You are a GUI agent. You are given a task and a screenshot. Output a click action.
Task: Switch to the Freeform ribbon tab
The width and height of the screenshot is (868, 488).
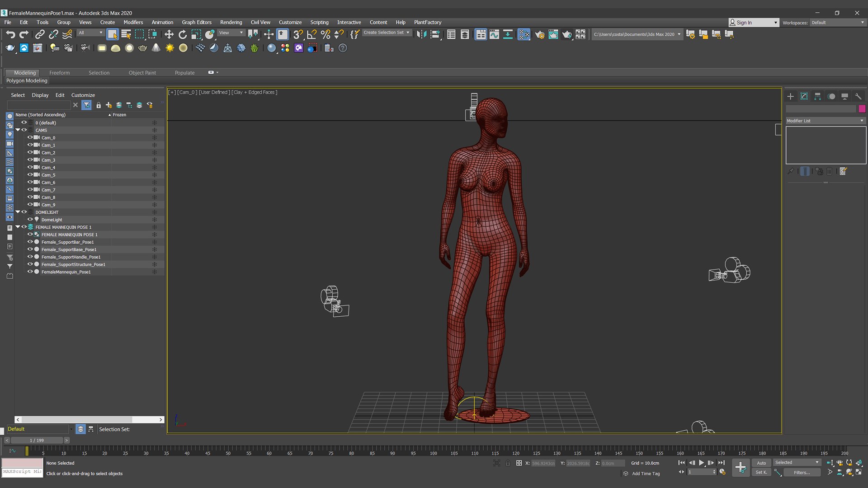coord(59,73)
